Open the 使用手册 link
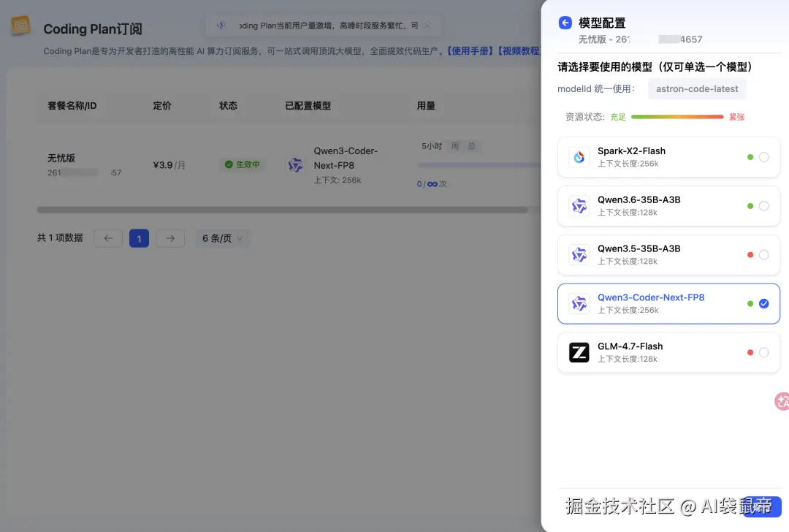Image resolution: width=789 pixels, height=532 pixels. [x=470, y=51]
